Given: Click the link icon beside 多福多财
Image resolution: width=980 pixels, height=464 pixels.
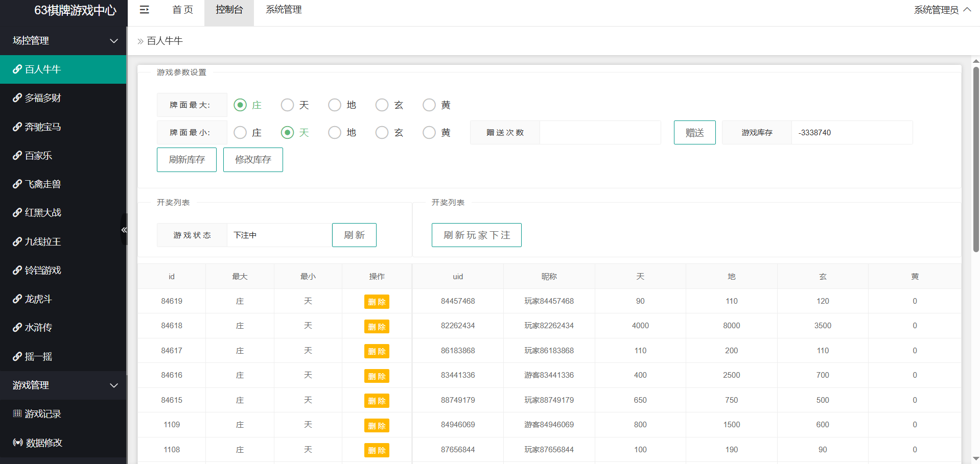Looking at the screenshot, I should (x=17, y=98).
